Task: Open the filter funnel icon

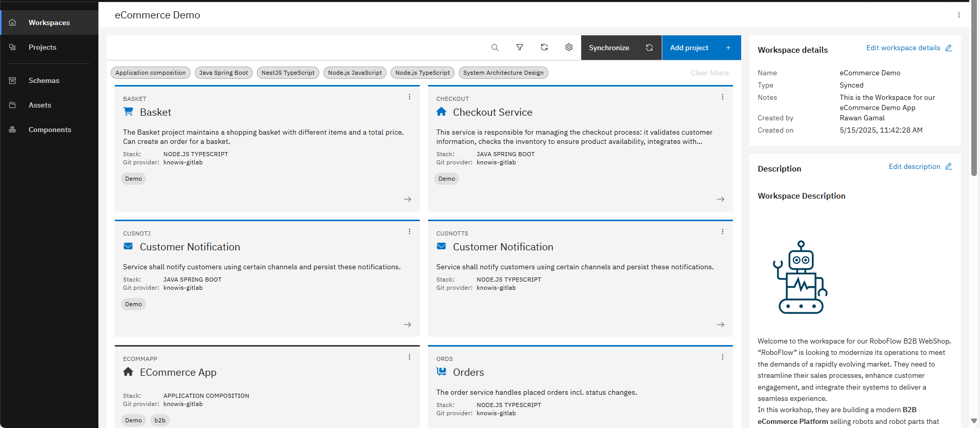Action: (x=519, y=48)
